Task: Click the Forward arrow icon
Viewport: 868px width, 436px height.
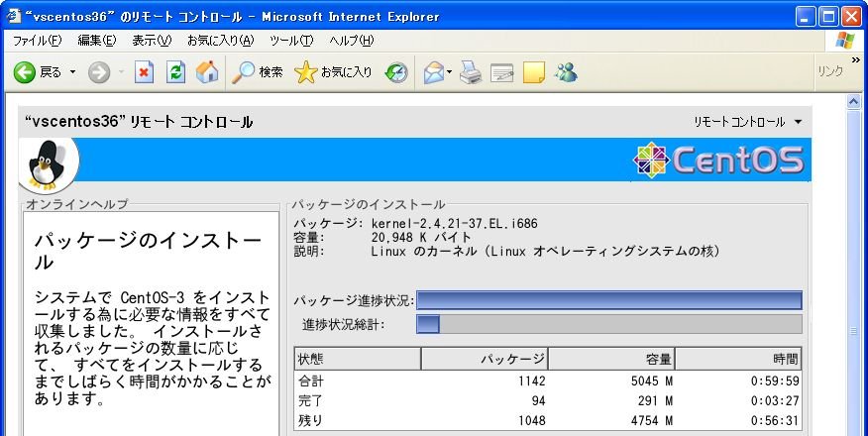Action: 99,72
